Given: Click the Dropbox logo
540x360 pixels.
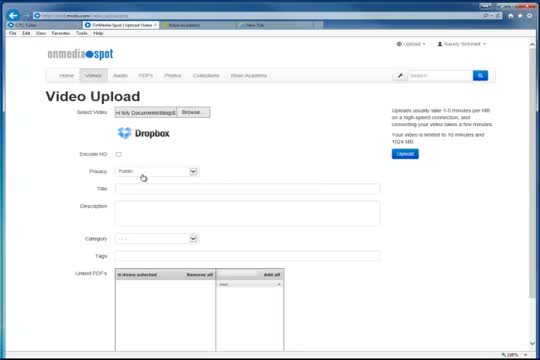Looking at the screenshot, I should [144, 133].
